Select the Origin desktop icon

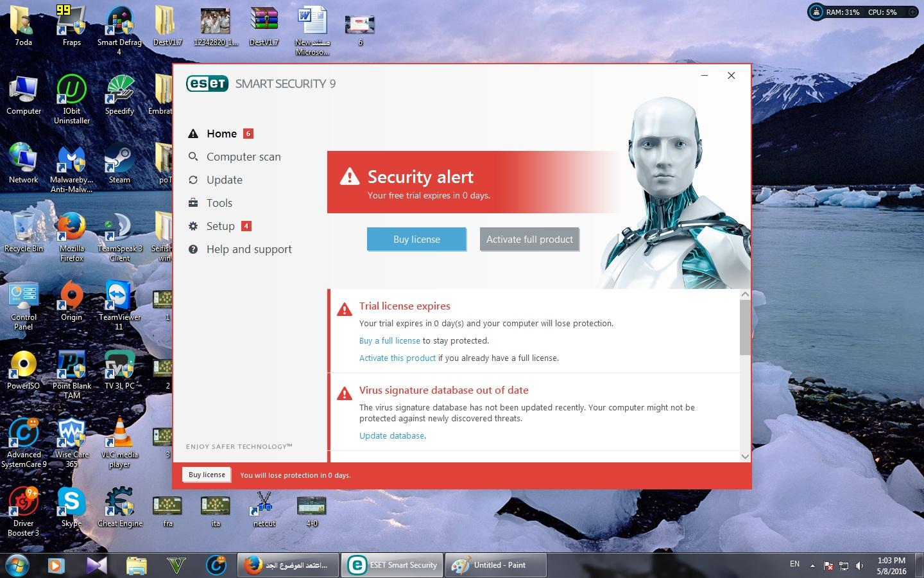click(71, 301)
